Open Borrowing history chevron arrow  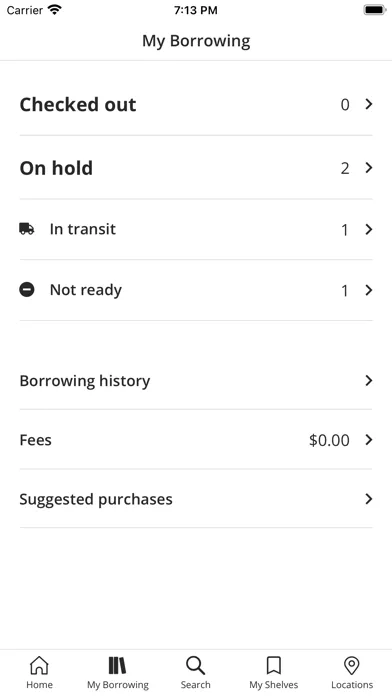tap(368, 380)
